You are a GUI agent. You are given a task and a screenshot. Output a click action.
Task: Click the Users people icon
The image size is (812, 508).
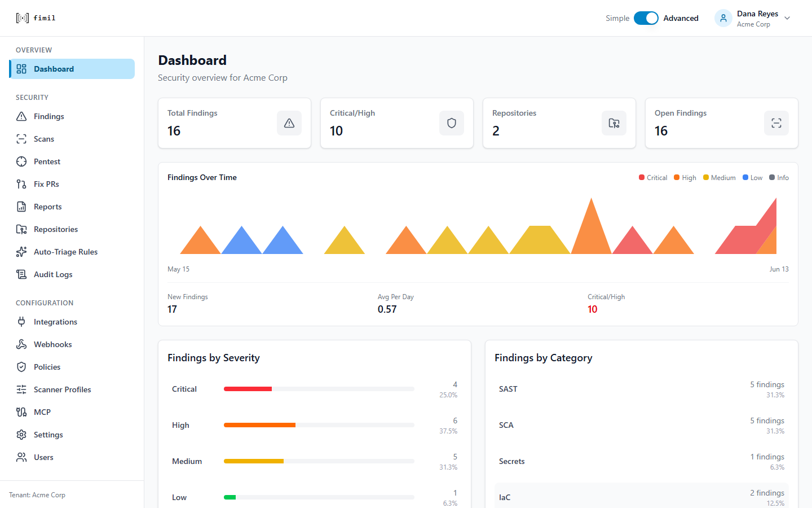21,457
